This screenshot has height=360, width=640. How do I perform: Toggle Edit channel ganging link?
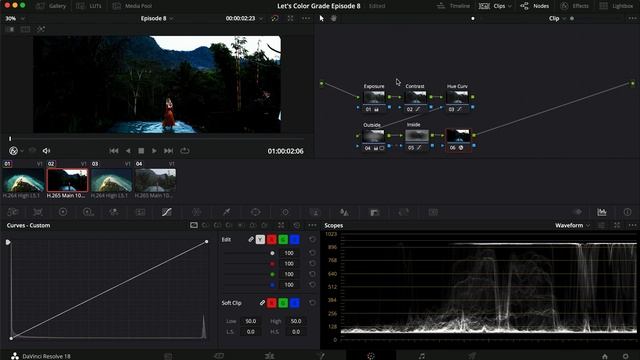pos(251,239)
